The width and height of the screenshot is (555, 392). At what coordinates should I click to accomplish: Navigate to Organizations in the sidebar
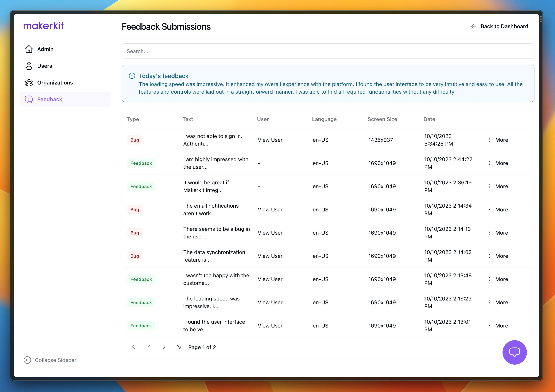(x=55, y=83)
